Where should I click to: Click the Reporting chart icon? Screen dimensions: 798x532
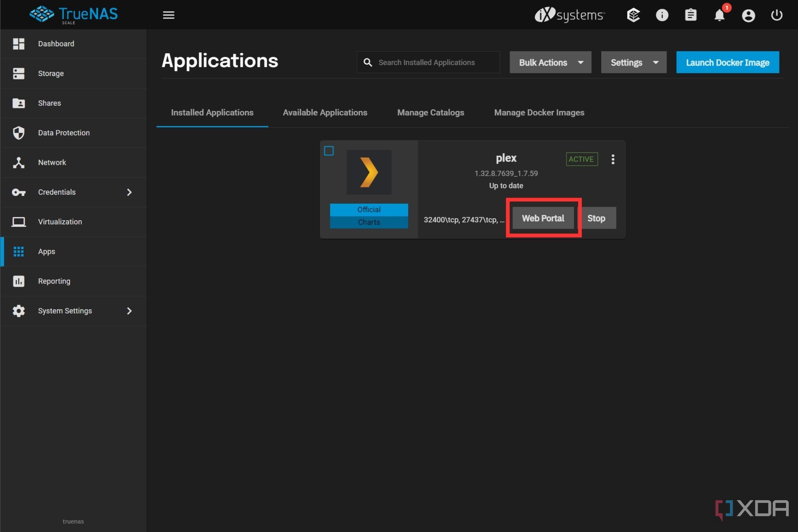[18, 281]
